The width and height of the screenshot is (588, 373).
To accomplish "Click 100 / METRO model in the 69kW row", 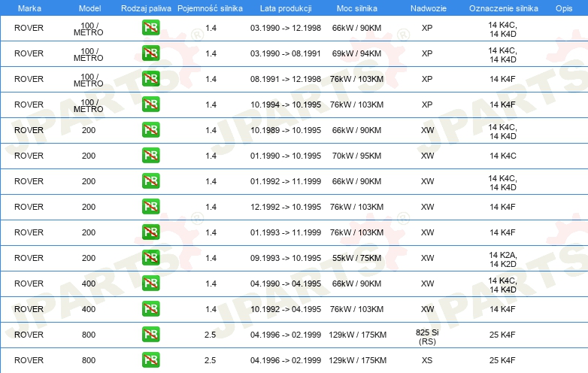I will [x=89, y=54].
